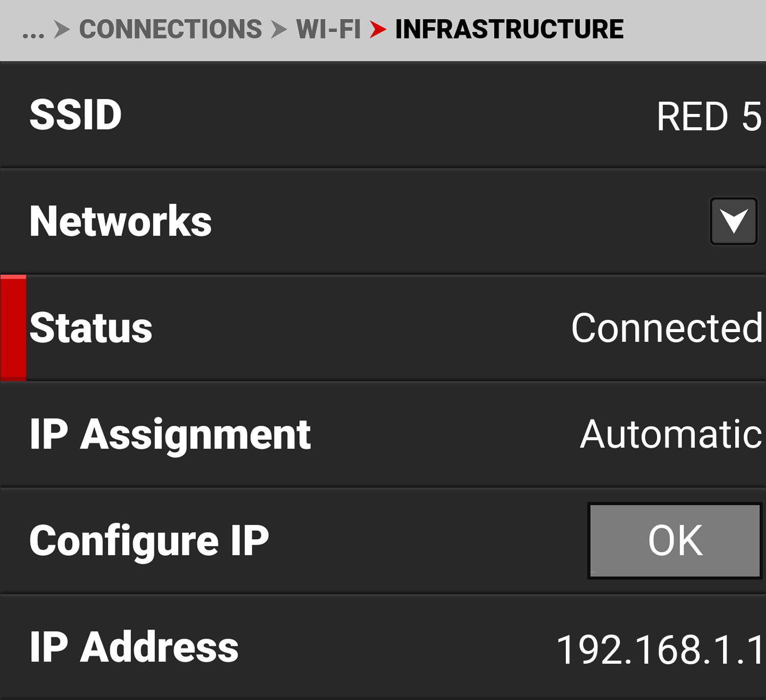Click the red arrow before INFRASTRUCTURE
The height and width of the screenshot is (700, 766).
[378, 30]
